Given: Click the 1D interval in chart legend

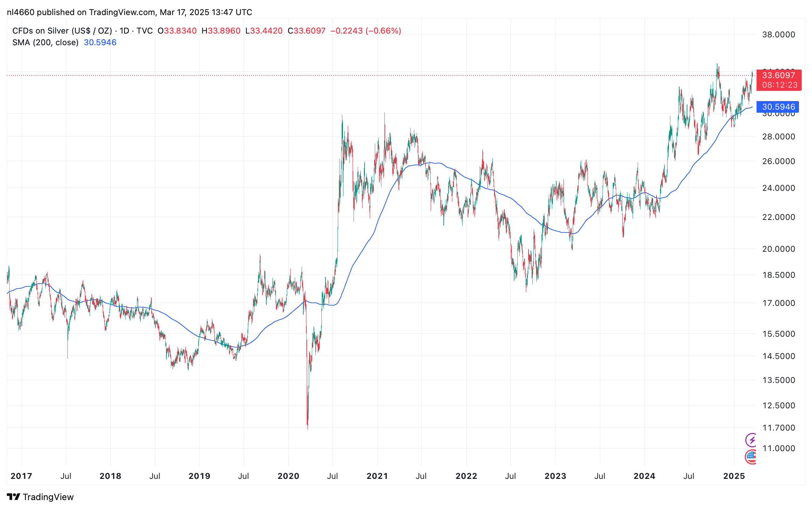Looking at the screenshot, I should coord(124,31).
